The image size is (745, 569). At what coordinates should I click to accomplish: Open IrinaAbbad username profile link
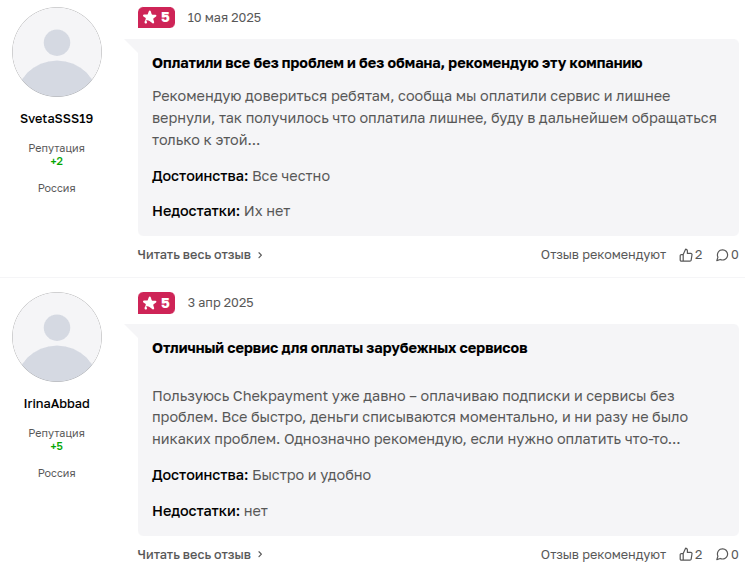(57, 403)
